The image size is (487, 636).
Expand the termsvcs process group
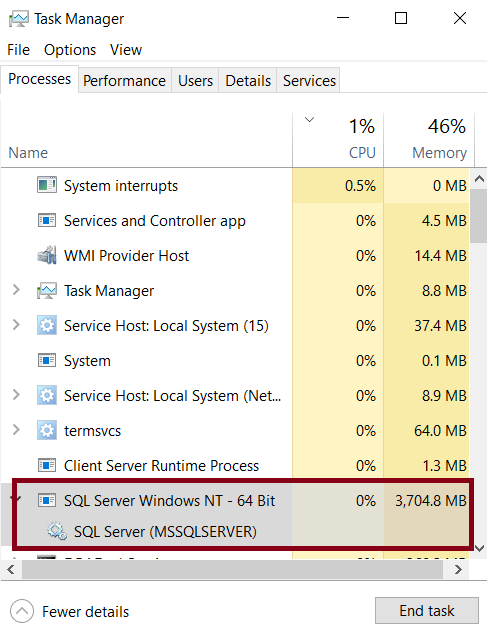(x=16, y=430)
